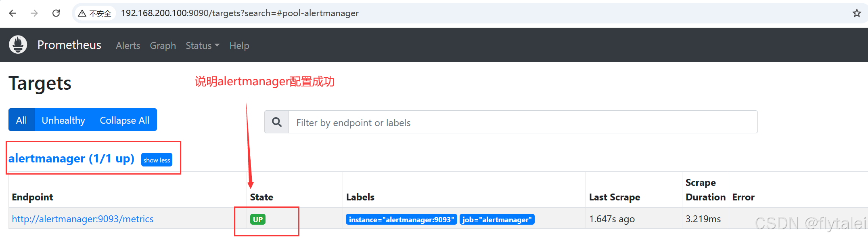Click the Collapse All button
The width and height of the screenshot is (868, 238).
pos(124,120)
